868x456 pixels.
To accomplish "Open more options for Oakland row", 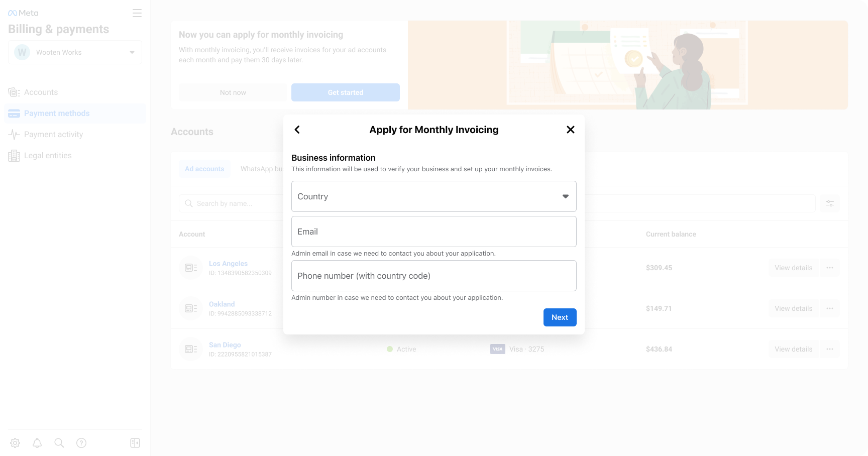I will click(x=830, y=308).
